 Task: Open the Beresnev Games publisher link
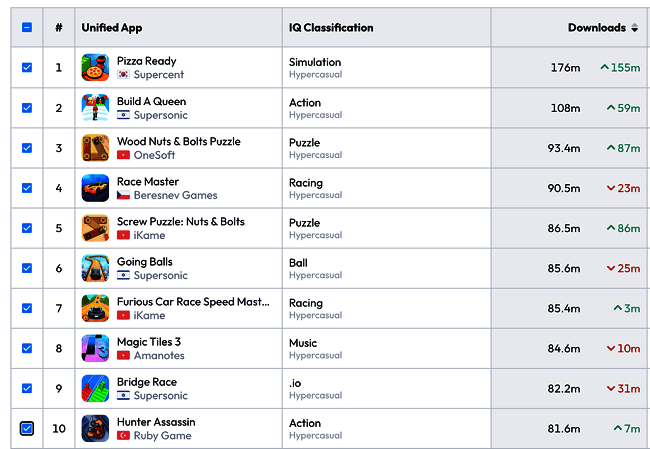(175, 195)
